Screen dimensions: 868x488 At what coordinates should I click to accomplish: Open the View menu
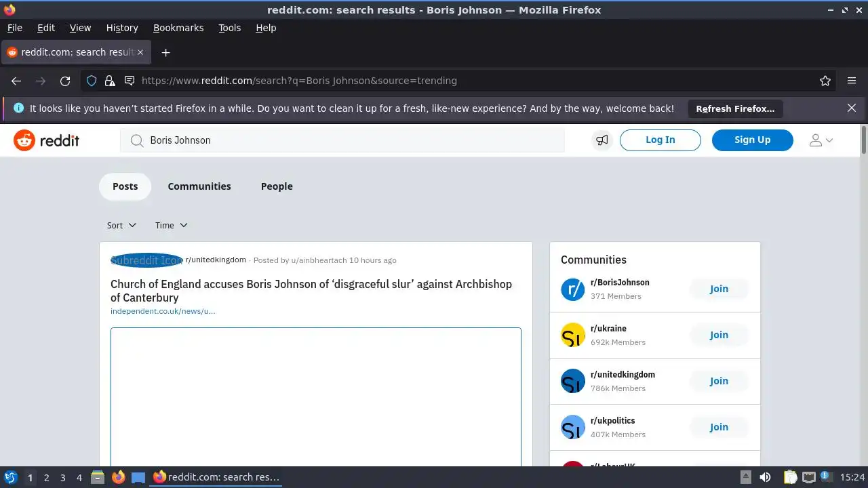tap(80, 28)
